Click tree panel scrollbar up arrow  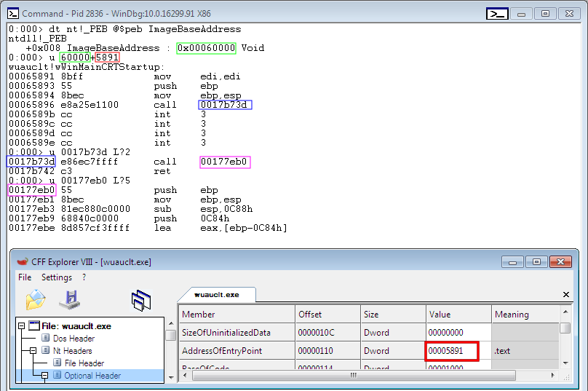coord(171,323)
